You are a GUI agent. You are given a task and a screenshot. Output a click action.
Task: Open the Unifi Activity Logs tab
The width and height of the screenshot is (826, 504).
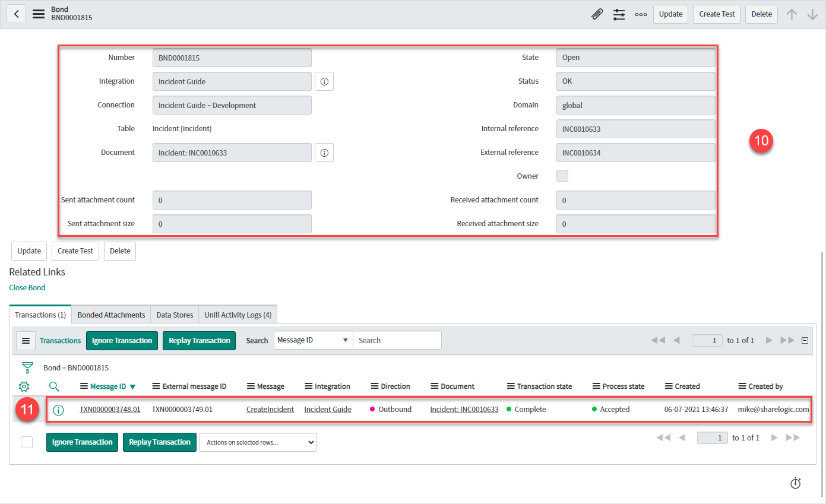tap(238, 315)
